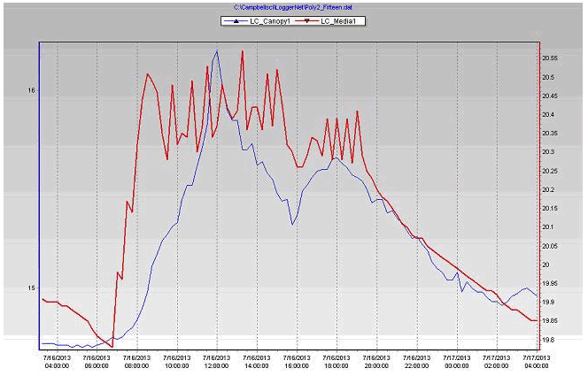Image resolution: width=588 pixels, height=376 pixels.
Task: Click the left axis value 15
Action: (x=32, y=288)
